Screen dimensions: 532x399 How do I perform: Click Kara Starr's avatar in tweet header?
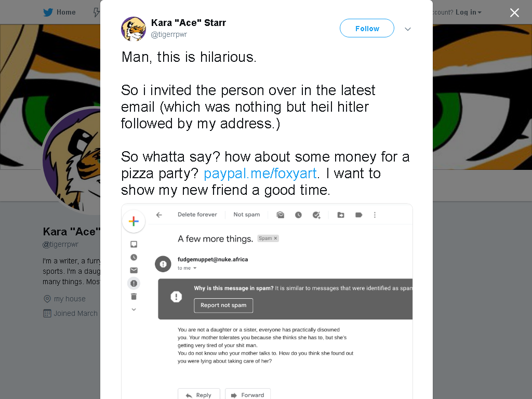(134, 29)
